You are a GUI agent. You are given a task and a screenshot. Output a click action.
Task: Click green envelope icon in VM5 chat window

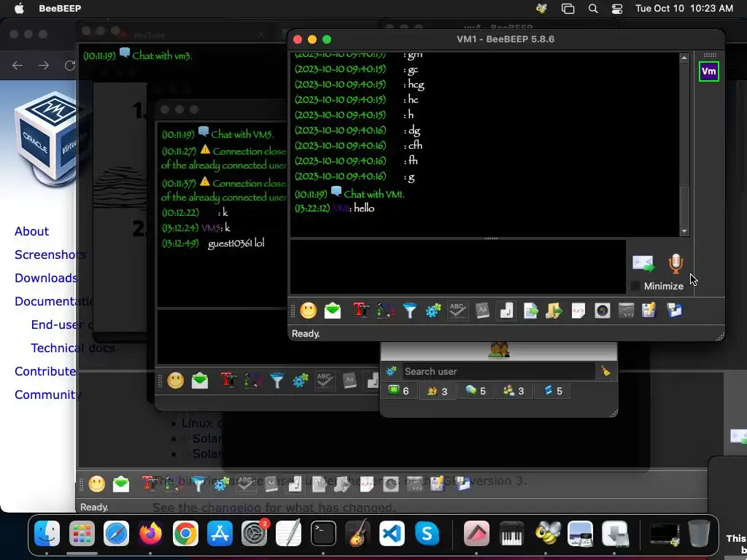point(200,381)
